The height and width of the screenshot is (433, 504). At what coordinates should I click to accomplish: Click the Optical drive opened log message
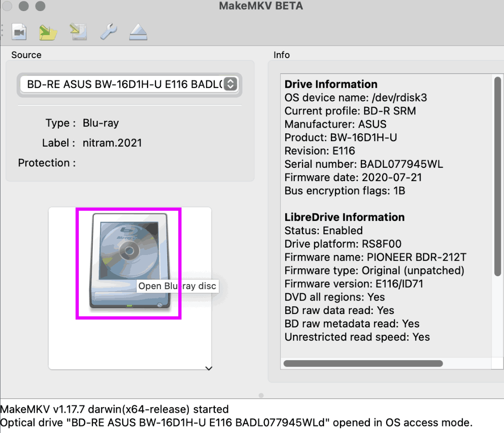[236, 422]
